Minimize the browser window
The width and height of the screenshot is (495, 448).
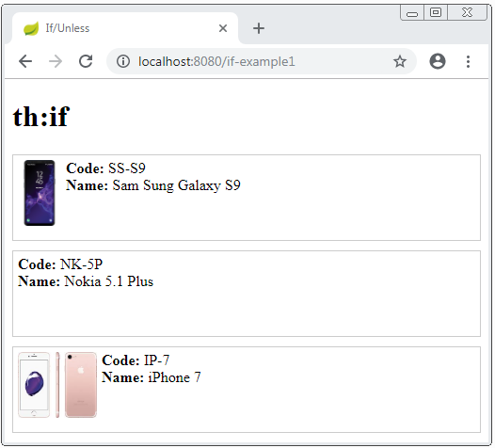point(412,13)
